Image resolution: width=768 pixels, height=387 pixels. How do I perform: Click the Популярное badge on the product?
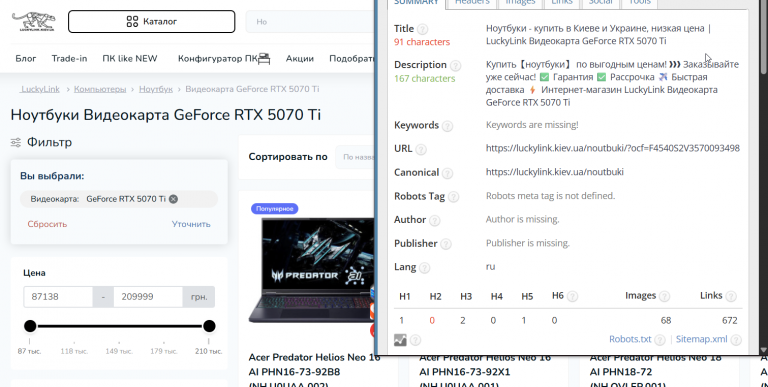(x=274, y=209)
